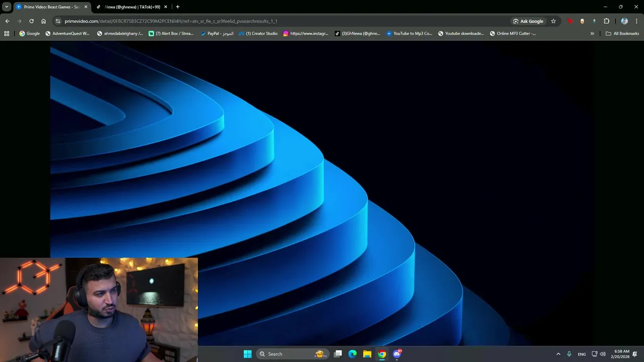This screenshot has width=644, height=362.
Task: Open File Explorer from taskbar
Action: (367, 354)
